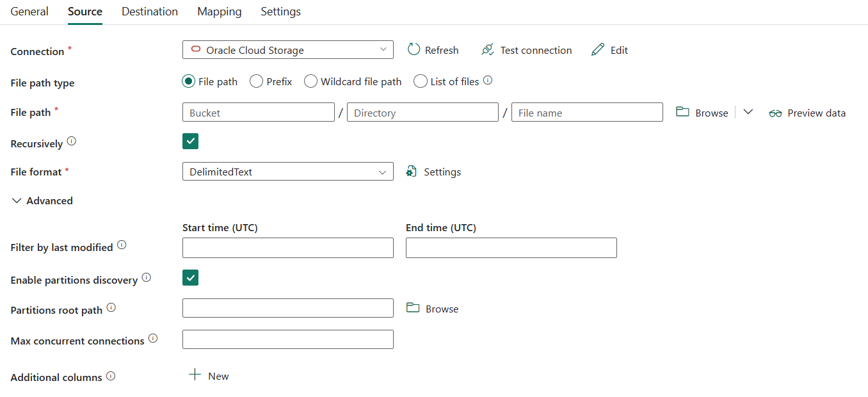Select the File path radio button

[188, 81]
